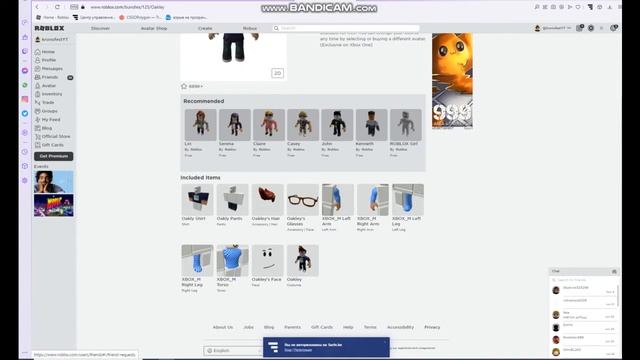Open the Avatar Shop tab

(154, 28)
